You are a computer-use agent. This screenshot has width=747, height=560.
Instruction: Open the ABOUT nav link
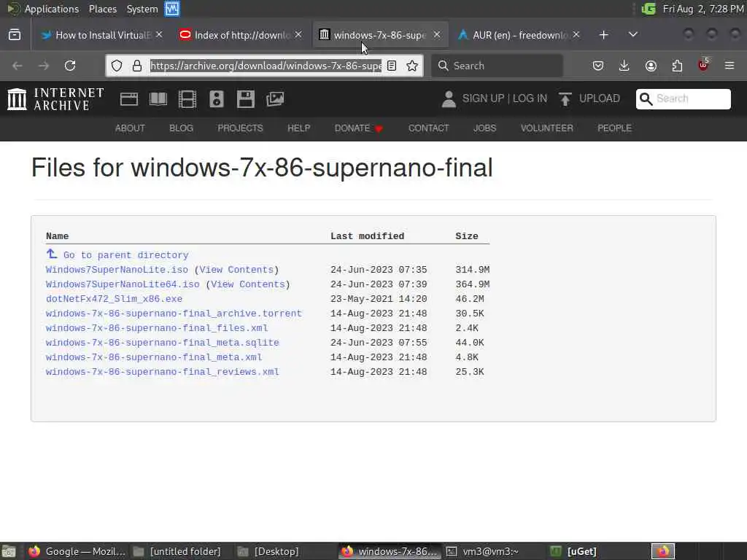pos(130,128)
